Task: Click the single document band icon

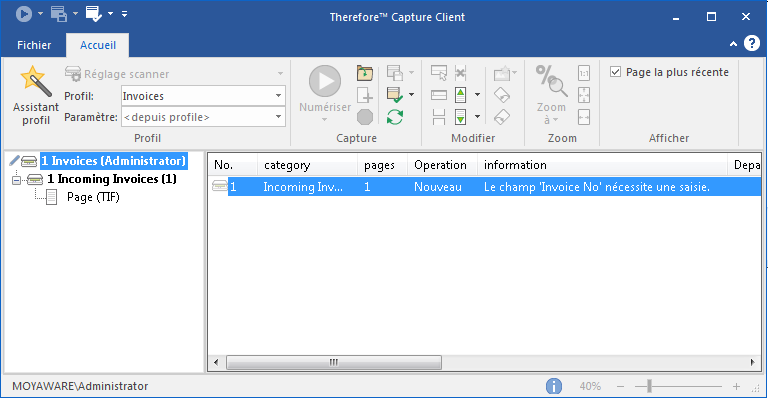Action: pyautogui.click(x=439, y=95)
